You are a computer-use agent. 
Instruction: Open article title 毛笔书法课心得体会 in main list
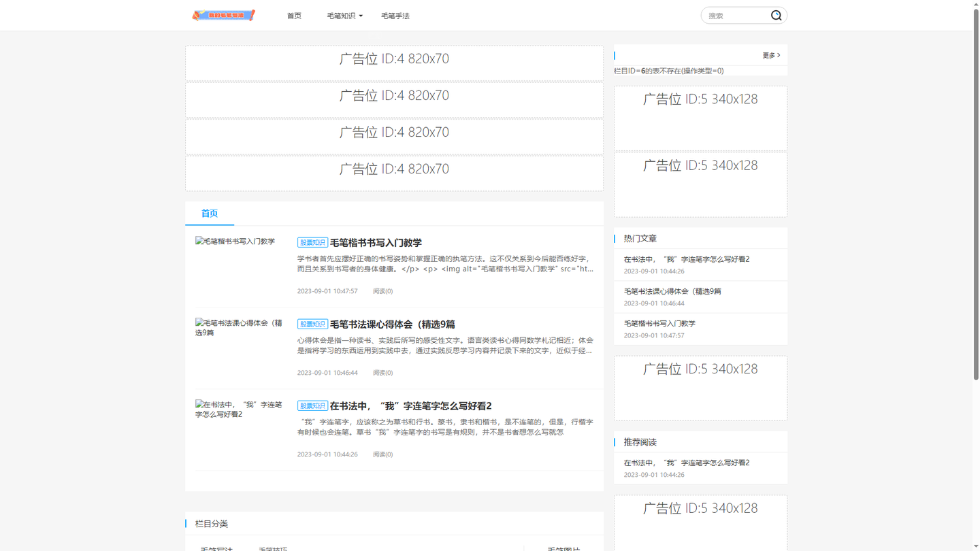click(392, 324)
